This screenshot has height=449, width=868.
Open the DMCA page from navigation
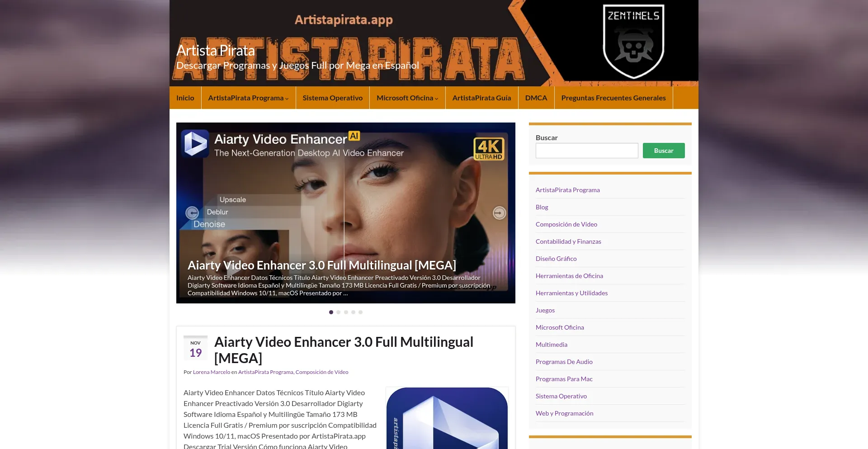pos(536,98)
